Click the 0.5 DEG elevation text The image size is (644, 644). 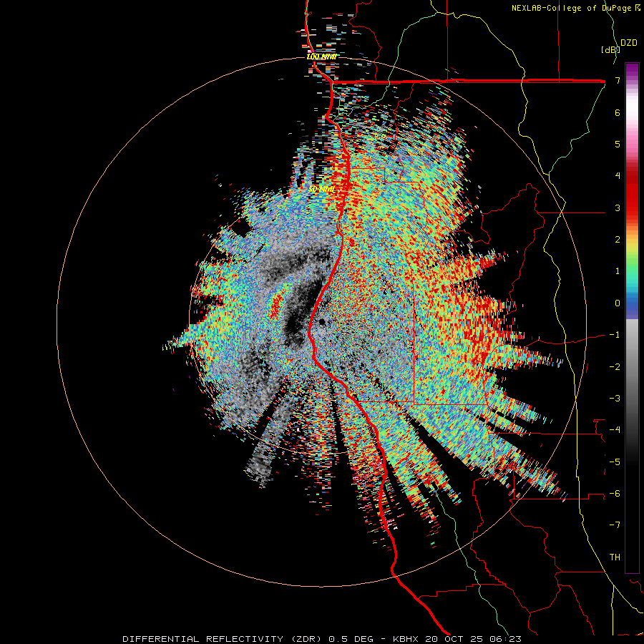(351, 639)
